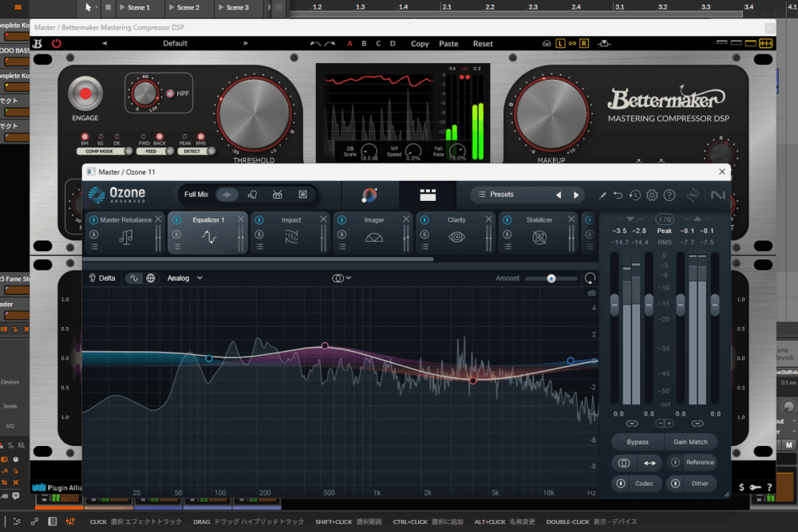This screenshot has height=532, width=798.
Task: Toggle the HPF button on Bettermaker
Action: pos(170,93)
